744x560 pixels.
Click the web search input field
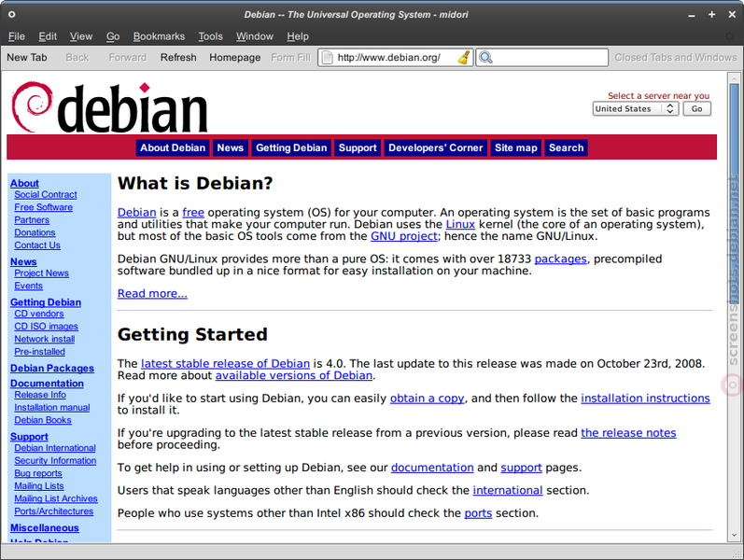pyautogui.click(x=542, y=58)
